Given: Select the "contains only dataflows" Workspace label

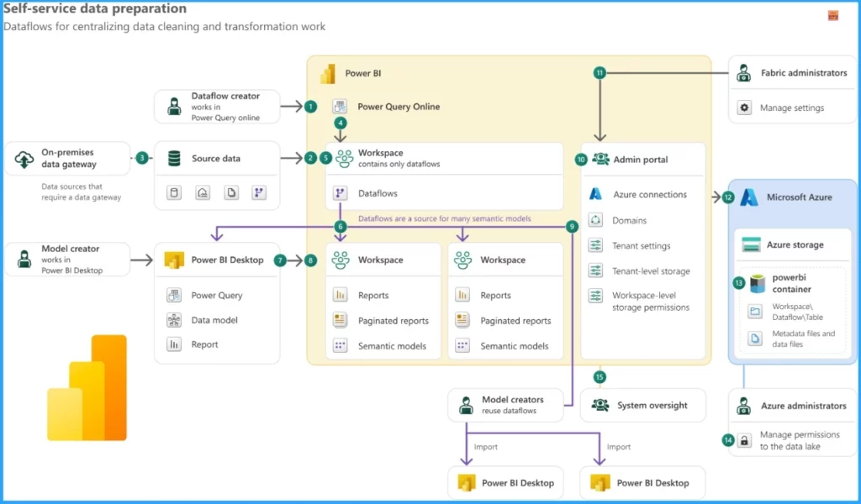Looking at the screenshot, I should 399,164.
